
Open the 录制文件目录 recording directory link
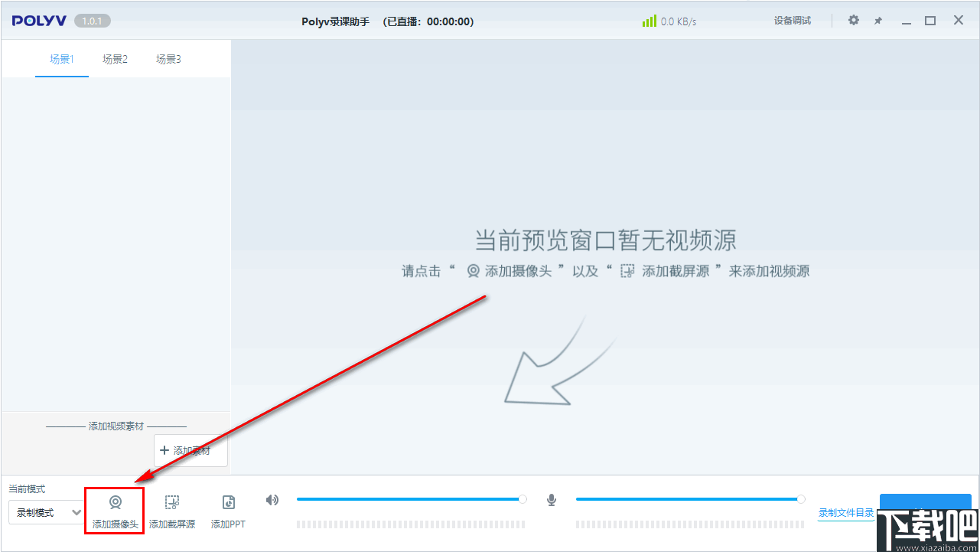[x=845, y=514]
